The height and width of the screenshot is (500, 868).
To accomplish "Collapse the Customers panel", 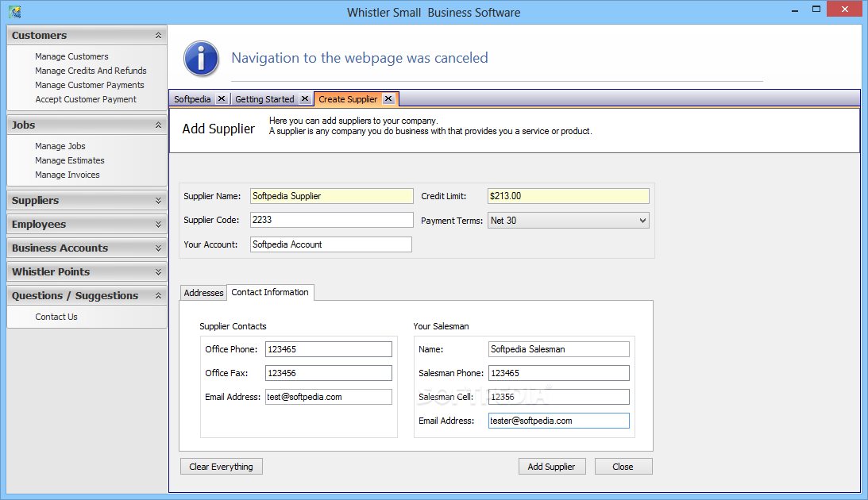I will coord(158,36).
